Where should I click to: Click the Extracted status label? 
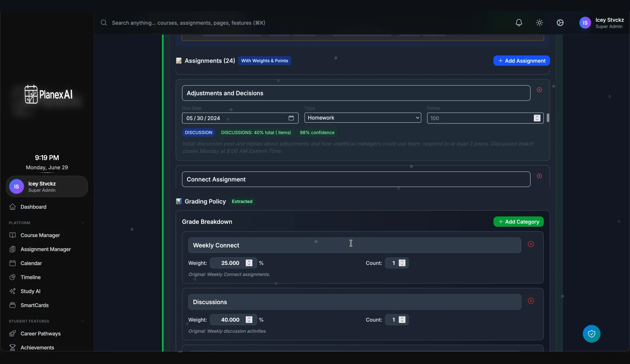click(x=242, y=202)
